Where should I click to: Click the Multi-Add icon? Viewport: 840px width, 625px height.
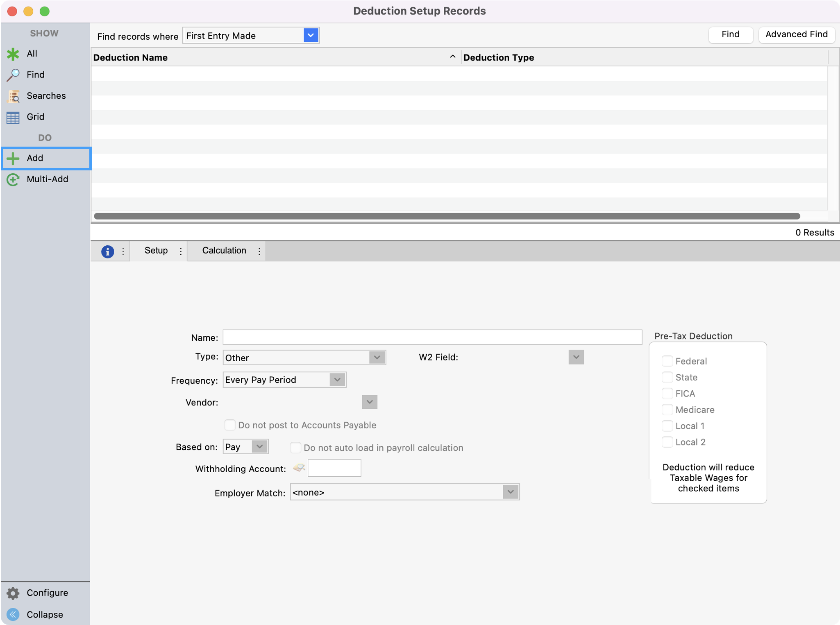(x=13, y=179)
